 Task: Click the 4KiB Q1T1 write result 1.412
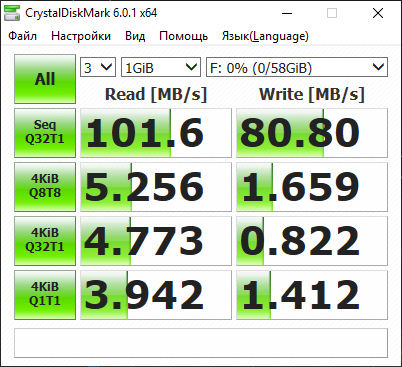tap(312, 295)
